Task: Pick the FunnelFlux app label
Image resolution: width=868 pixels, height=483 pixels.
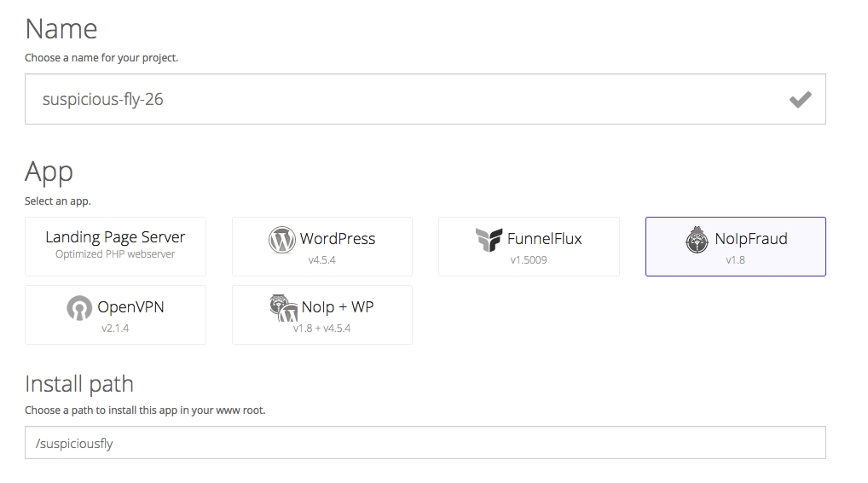Action: 544,239
